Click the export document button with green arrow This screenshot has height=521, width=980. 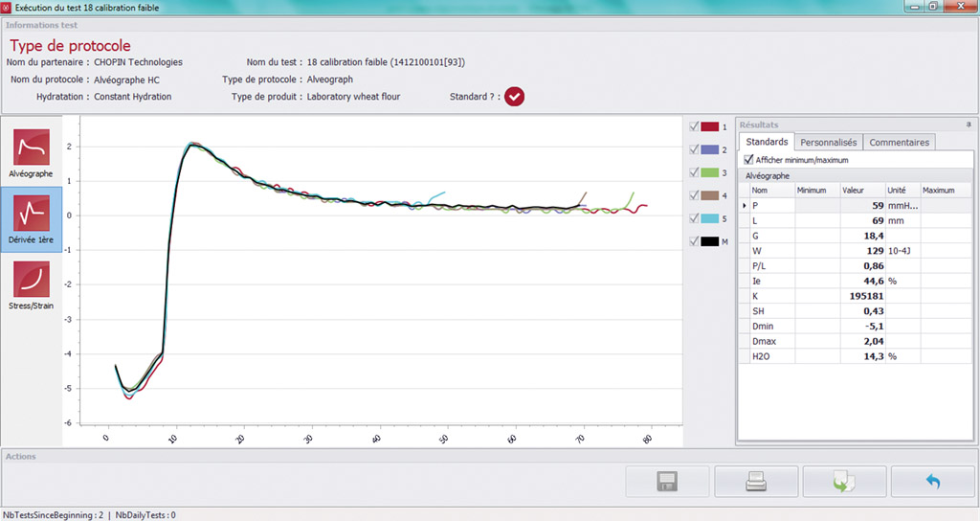pos(844,482)
